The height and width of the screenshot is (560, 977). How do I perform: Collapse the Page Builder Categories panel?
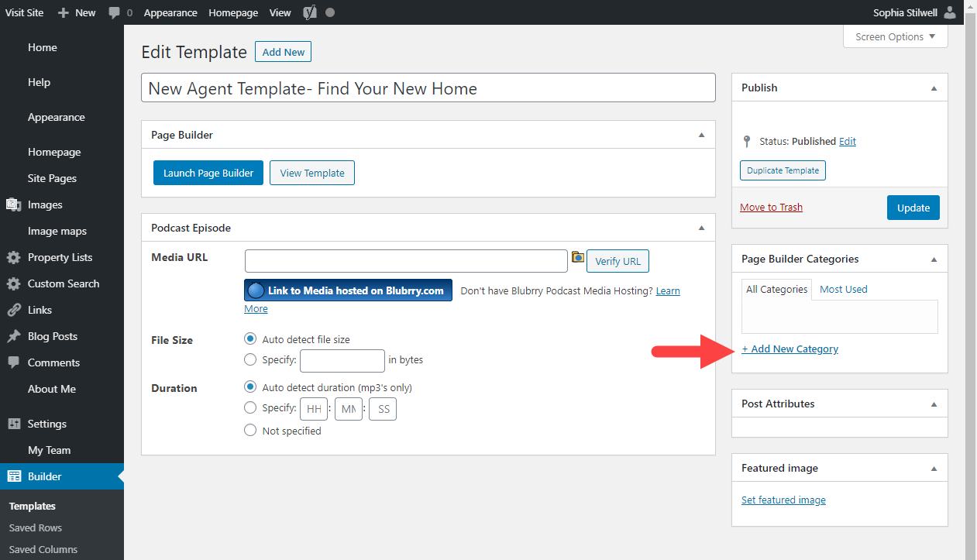click(934, 259)
